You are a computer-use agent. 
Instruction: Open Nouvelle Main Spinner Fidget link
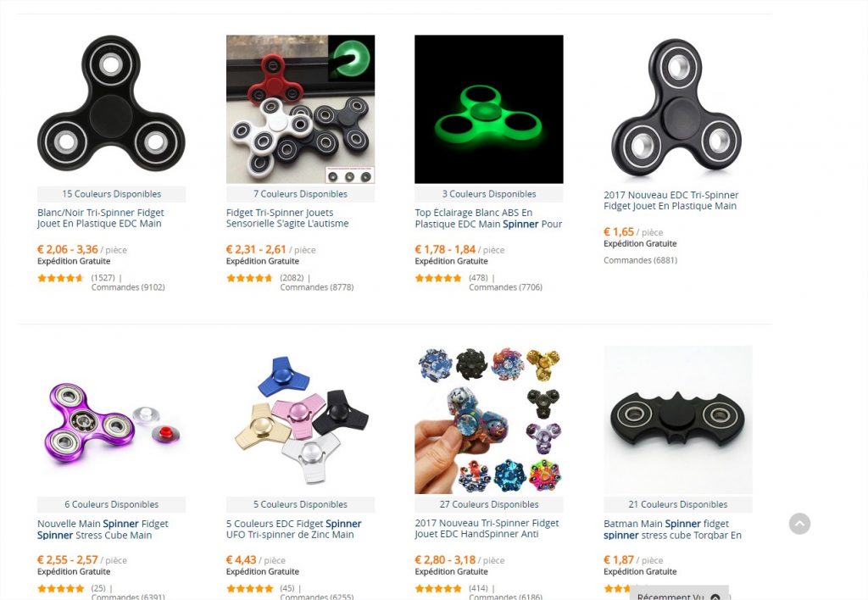(103, 529)
